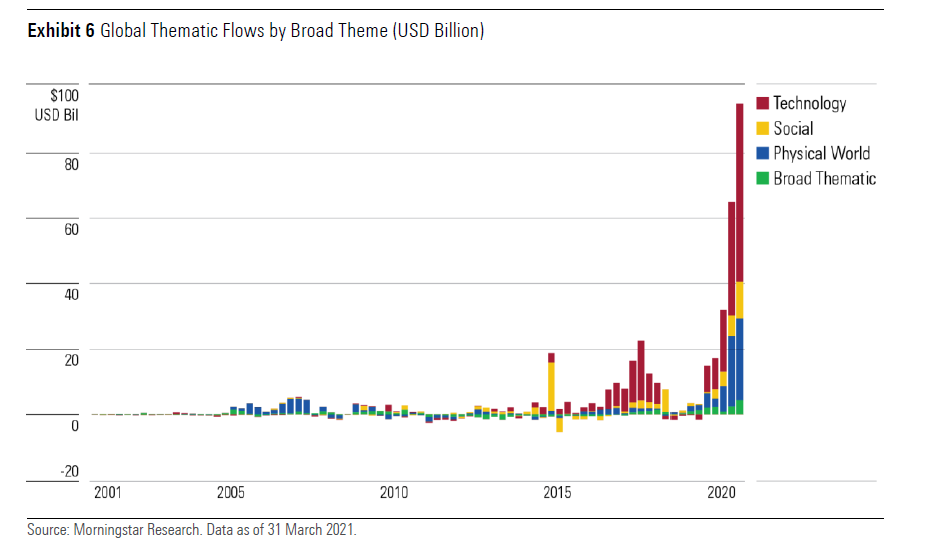Viewport: 925px width, 556px height.
Task: Click the $100 USD Bil y-axis label
Action: click(x=62, y=105)
